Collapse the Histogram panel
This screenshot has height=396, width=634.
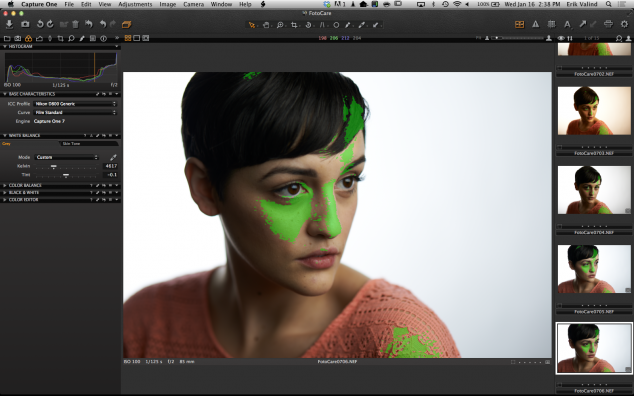click(x=5, y=47)
